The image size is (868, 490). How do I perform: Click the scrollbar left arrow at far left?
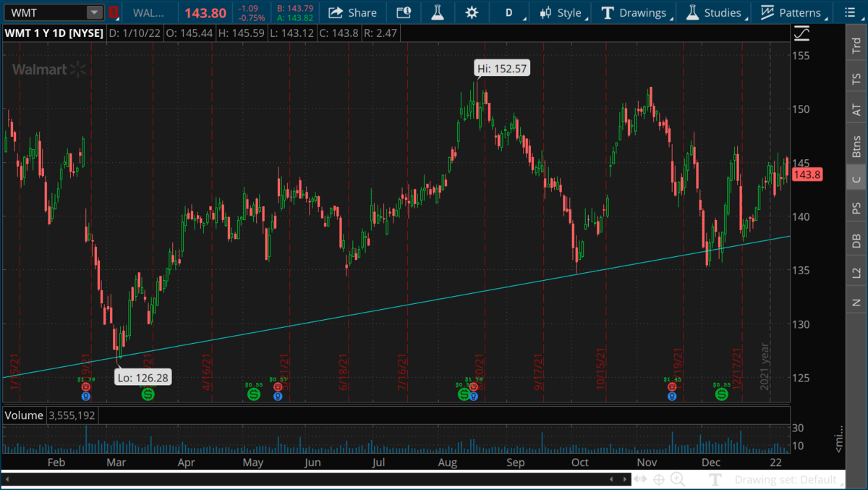[7, 479]
